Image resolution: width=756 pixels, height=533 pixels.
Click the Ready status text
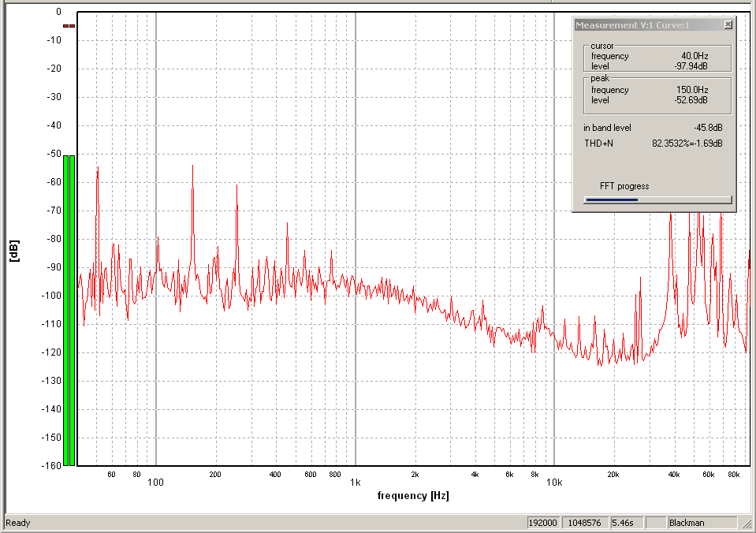click(x=18, y=523)
